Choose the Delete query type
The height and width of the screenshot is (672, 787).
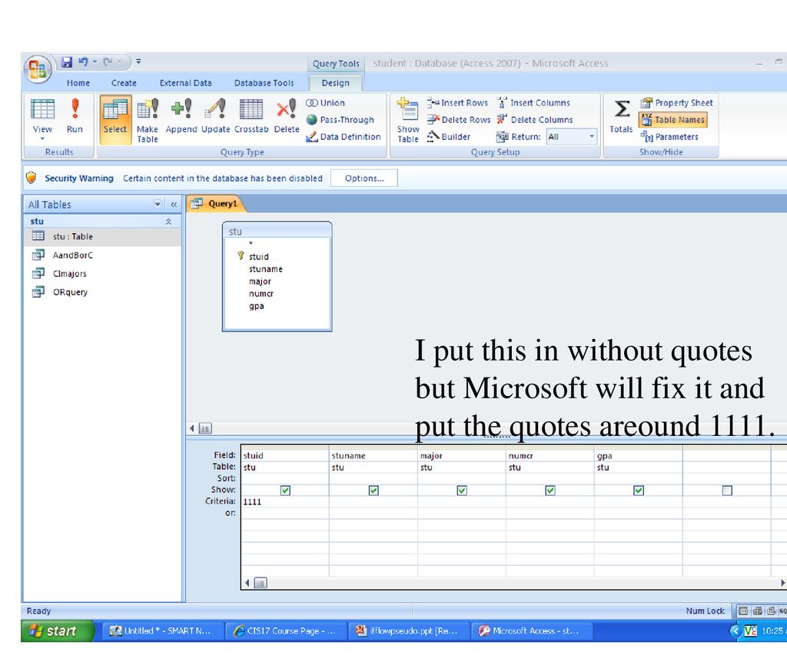tap(287, 117)
